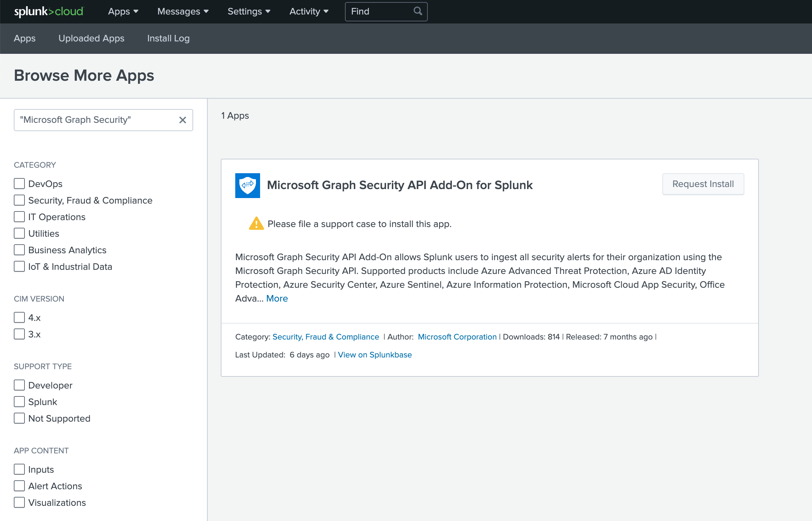812x521 pixels.
Task: Click the yellow warning triangle icon
Action: [256, 224]
